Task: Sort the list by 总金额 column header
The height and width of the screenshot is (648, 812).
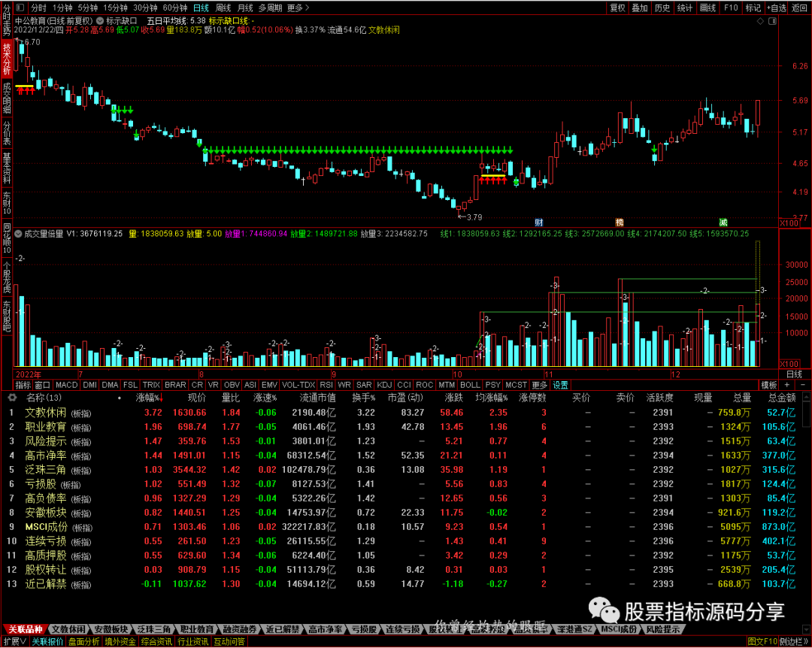Action: pos(782,398)
